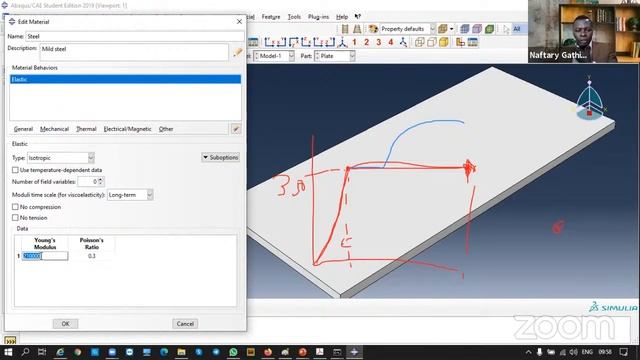Open the Electrical/Magnetic material menu

(127, 129)
